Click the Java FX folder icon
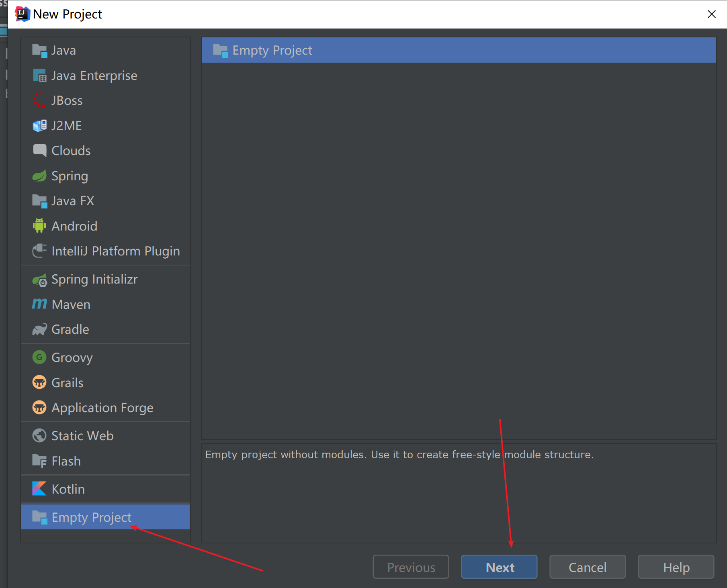 click(x=39, y=201)
